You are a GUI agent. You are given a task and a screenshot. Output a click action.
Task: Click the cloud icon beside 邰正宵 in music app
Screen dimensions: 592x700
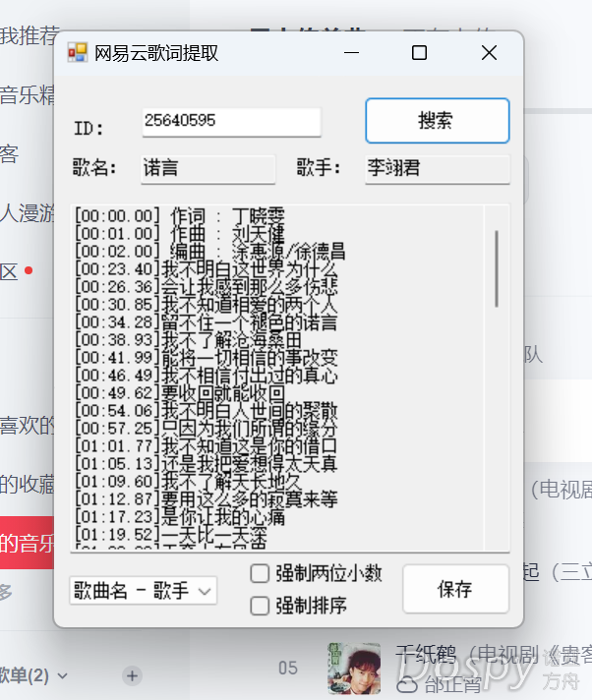[x=406, y=684]
